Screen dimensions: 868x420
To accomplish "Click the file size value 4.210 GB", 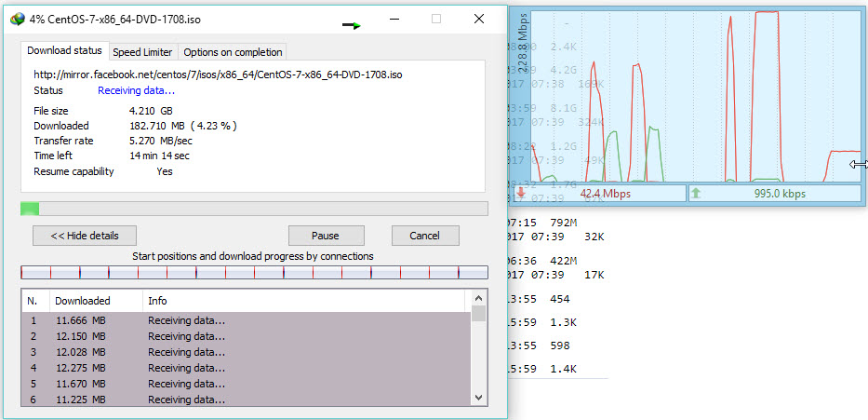I will point(151,111).
